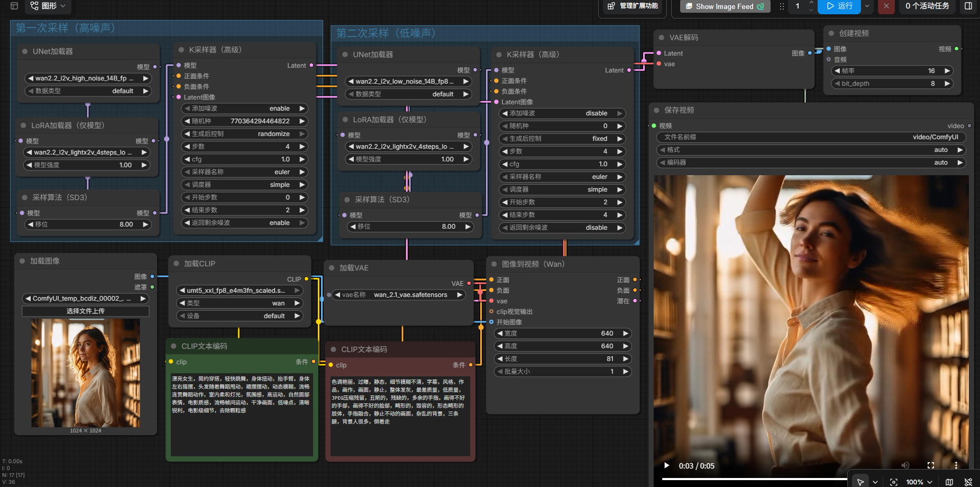Open the 格式 auto combo in 保存视频

coord(811,150)
